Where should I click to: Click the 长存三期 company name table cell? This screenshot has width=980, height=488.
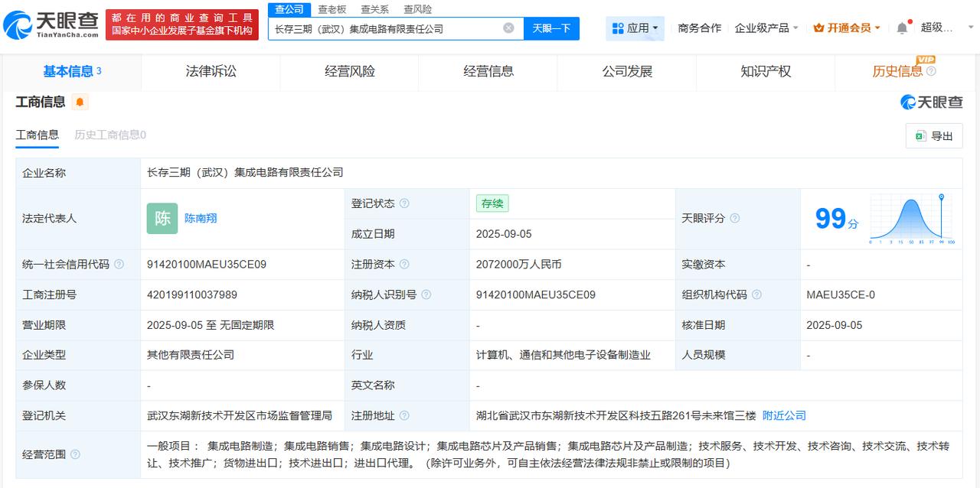[551, 173]
